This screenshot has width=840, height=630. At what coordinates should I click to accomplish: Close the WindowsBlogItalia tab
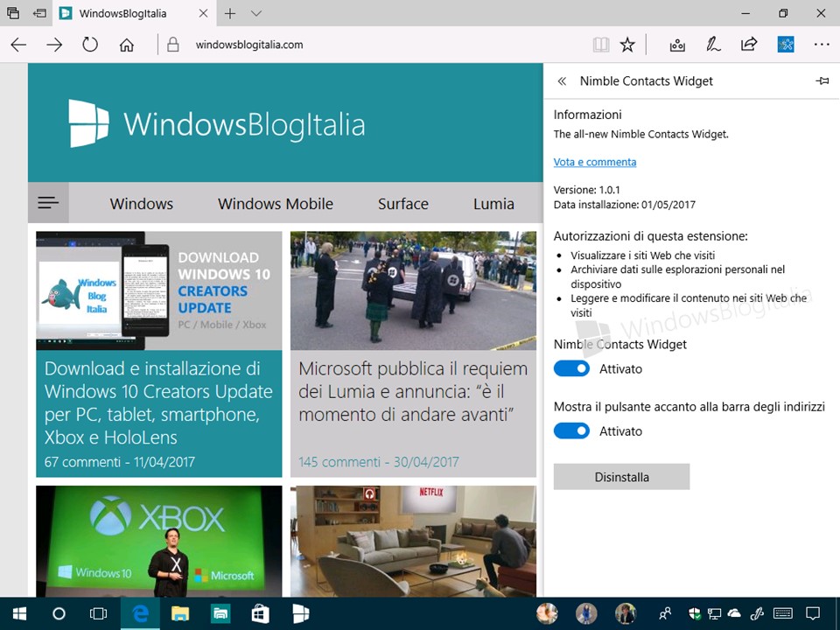[x=203, y=13]
